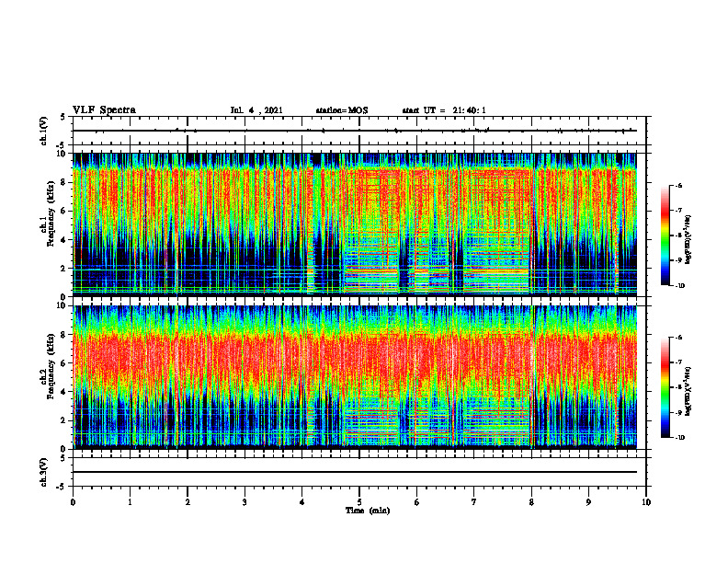Click the "ch.3(V)" waveform axis label
This screenshot has width=728, height=563.
point(43,472)
